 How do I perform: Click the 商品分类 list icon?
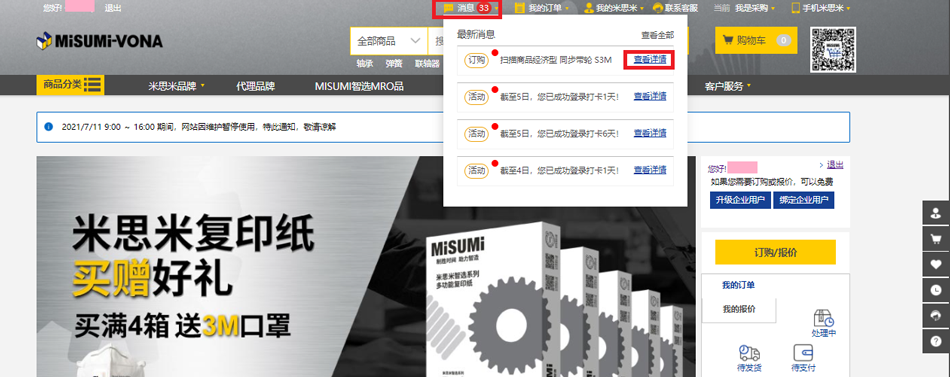coord(93,85)
